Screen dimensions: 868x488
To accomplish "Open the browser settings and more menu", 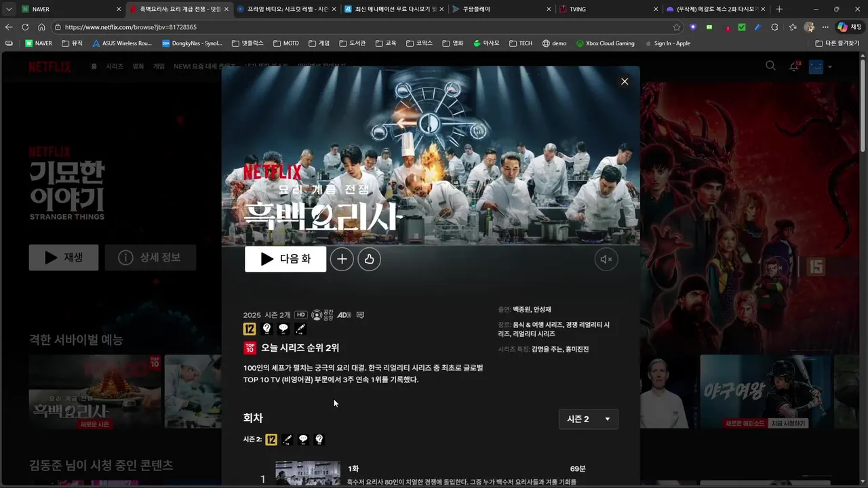I will (825, 27).
